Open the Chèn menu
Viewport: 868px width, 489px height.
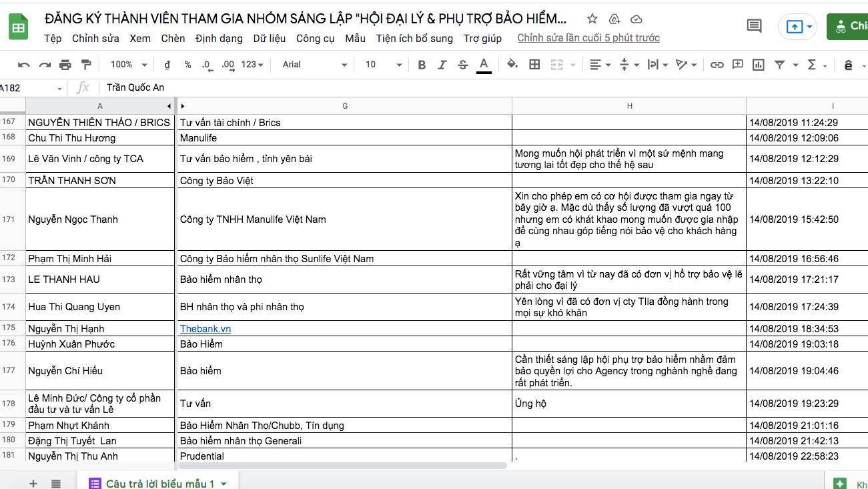pos(173,39)
